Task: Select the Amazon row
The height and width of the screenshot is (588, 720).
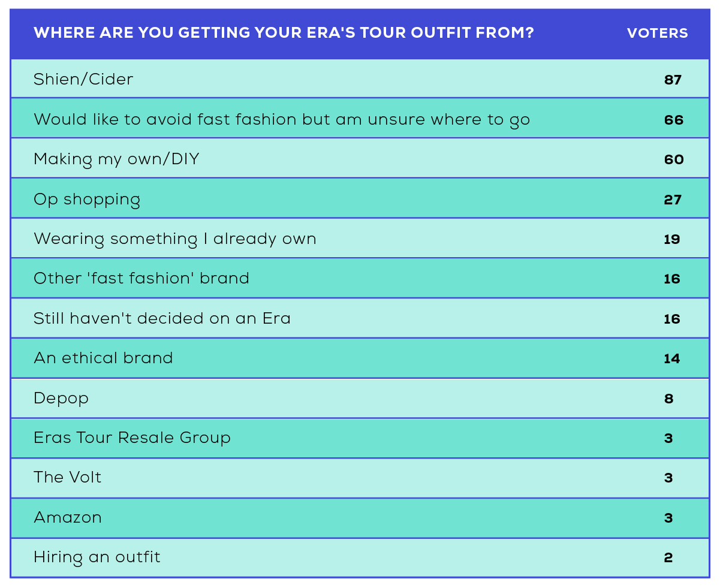Action: tap(360, 518)
